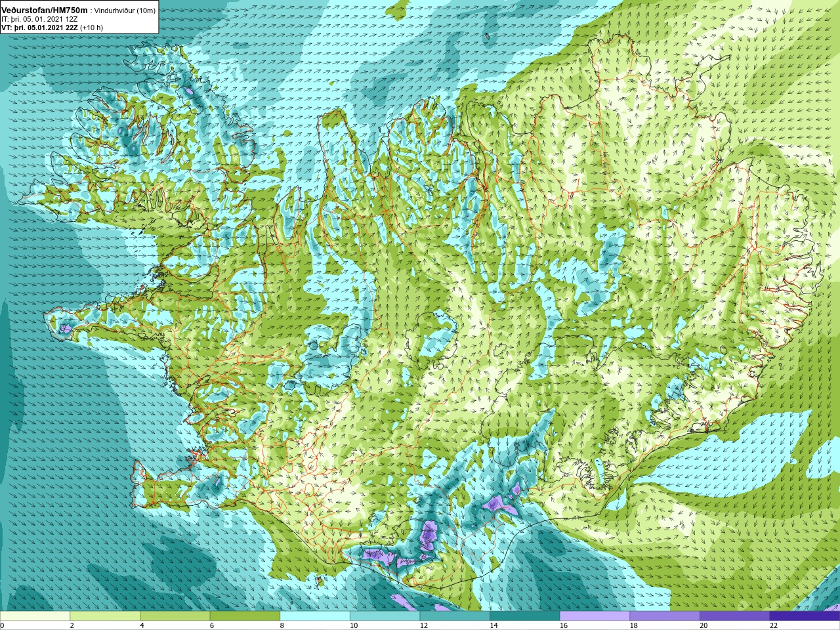Choose the dark indigo legend swatch above 22
This screenshot has width=840, height=630.
[805, 616]
